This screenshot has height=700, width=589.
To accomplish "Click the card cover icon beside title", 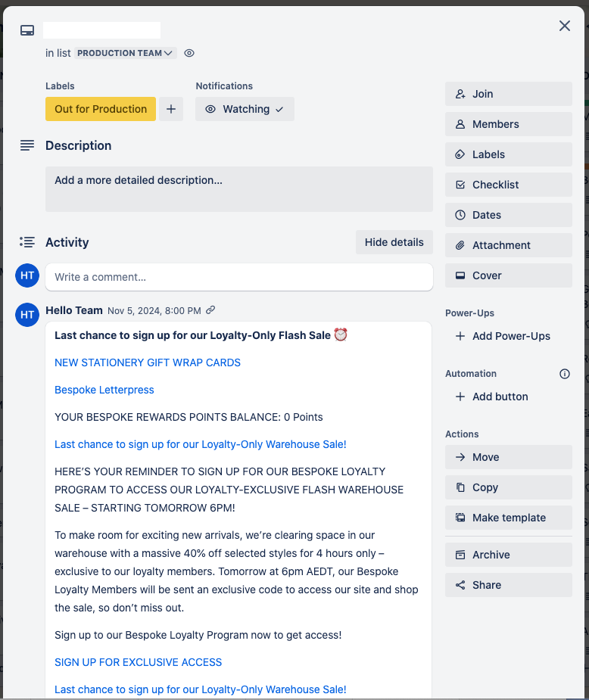I will 27,30.
